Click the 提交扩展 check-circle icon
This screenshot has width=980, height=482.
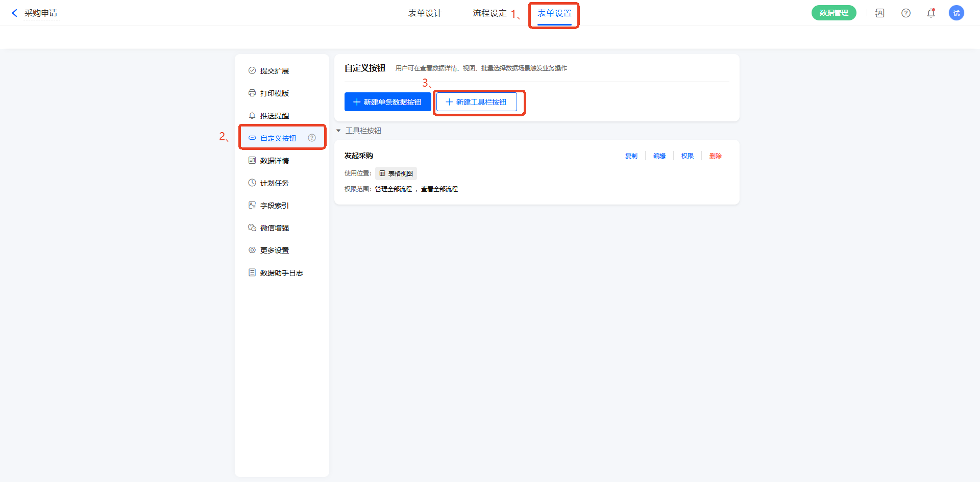(252, 71)
